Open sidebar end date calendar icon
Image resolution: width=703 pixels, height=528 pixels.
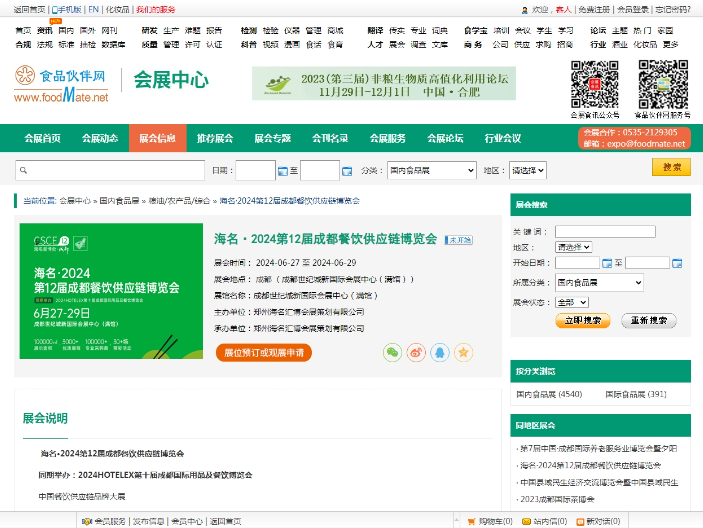point(677,263)
